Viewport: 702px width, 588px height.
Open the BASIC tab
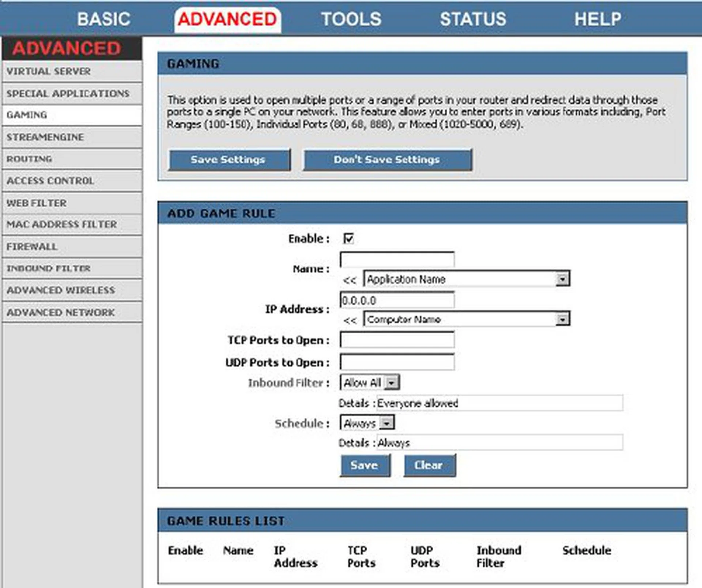coord(103,18)
